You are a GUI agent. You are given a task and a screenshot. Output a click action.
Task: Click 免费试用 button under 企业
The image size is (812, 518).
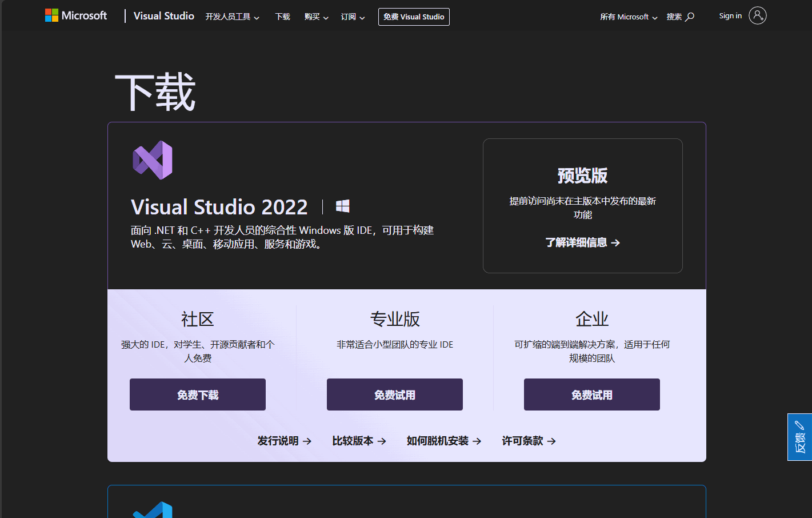point(592,395)
